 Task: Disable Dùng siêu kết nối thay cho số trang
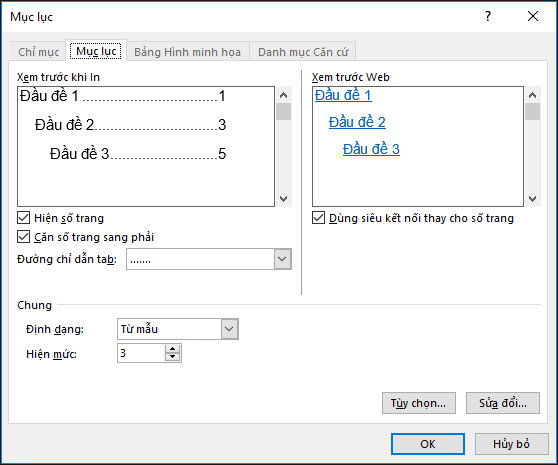pos(319,218)
